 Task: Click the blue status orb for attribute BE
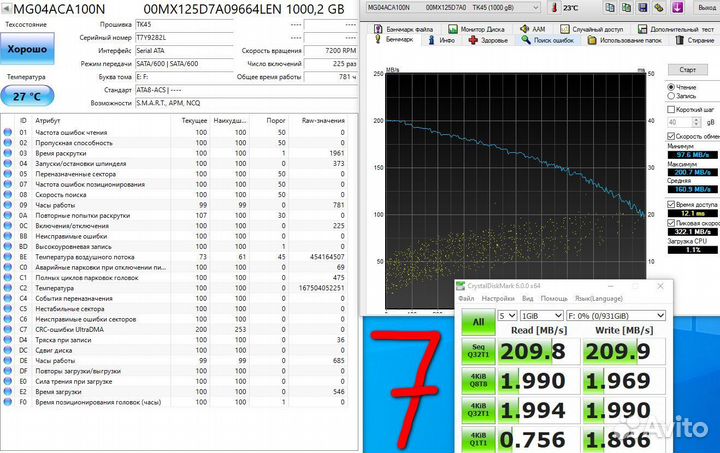click(7, 257)
